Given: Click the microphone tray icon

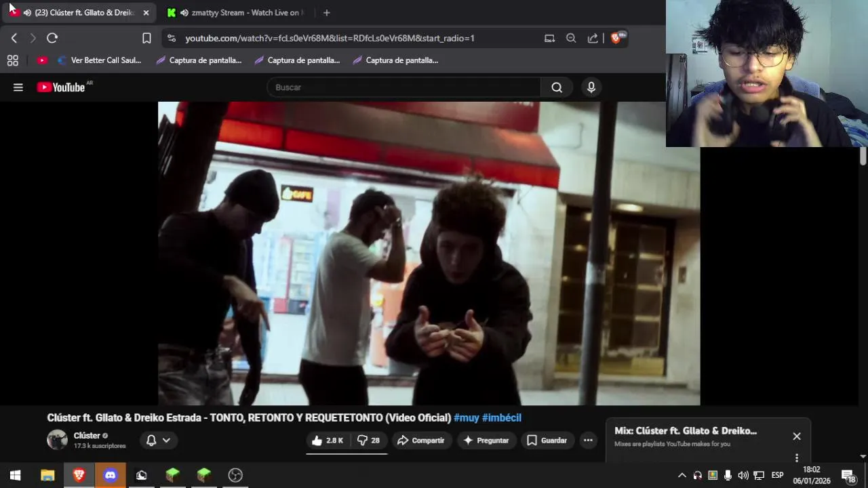Looking at the screenshot, I should point(728,475).
